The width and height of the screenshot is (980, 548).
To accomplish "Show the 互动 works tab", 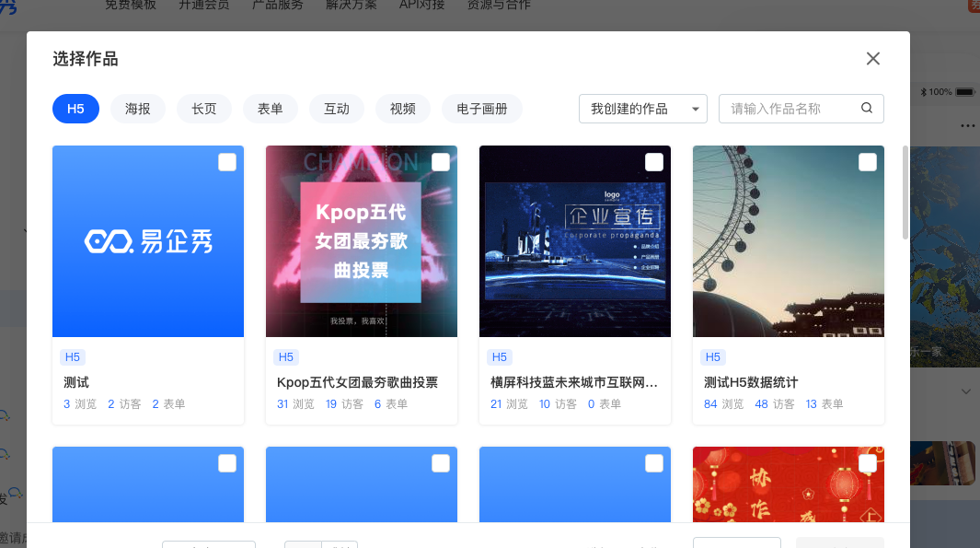I will (x=336, y=109).
